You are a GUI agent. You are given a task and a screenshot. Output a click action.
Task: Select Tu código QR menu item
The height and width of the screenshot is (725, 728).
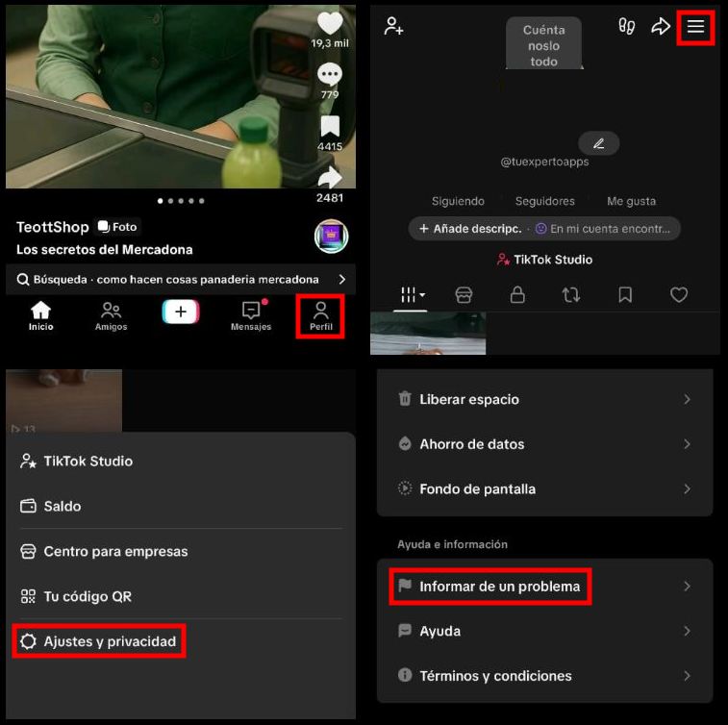[88, 596]
